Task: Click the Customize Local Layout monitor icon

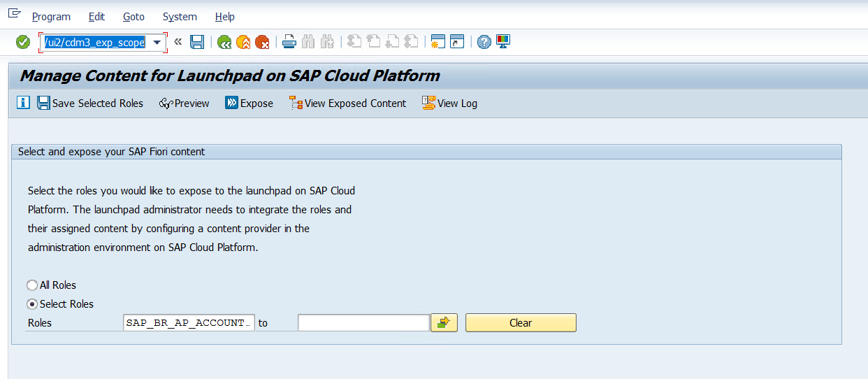Action: (503, 42)
